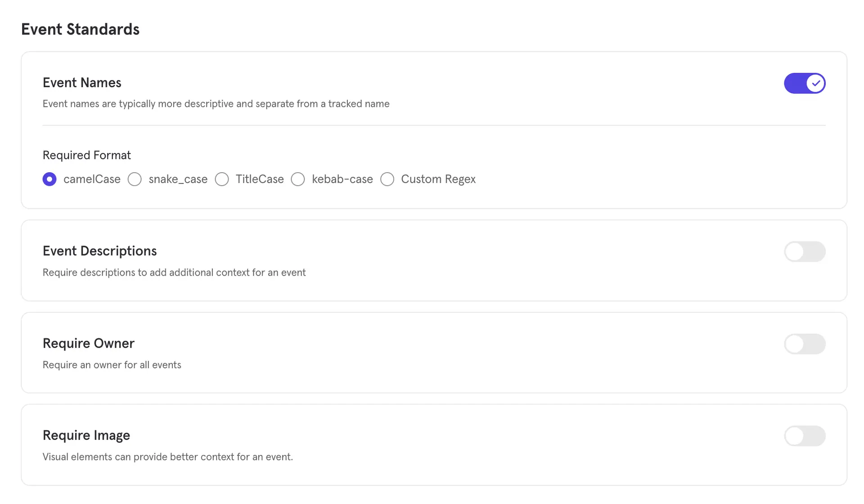
Task: Click the Require Owner card title
Action: pos(88,343)
